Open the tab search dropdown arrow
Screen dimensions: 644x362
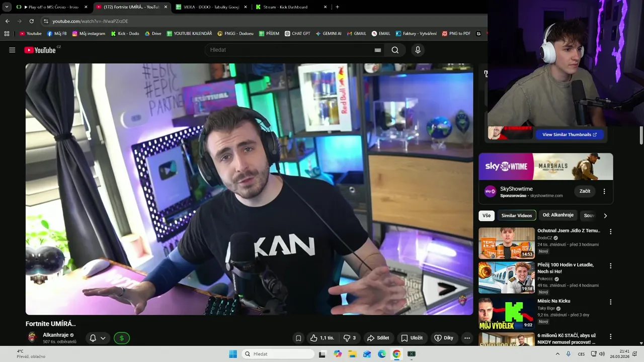click(7, 7)
